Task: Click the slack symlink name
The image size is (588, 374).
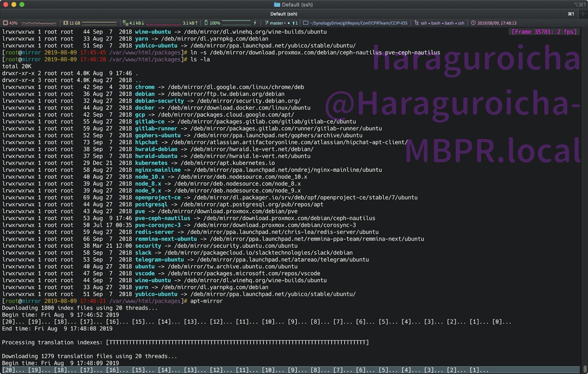Action: (x=143, y=253)
